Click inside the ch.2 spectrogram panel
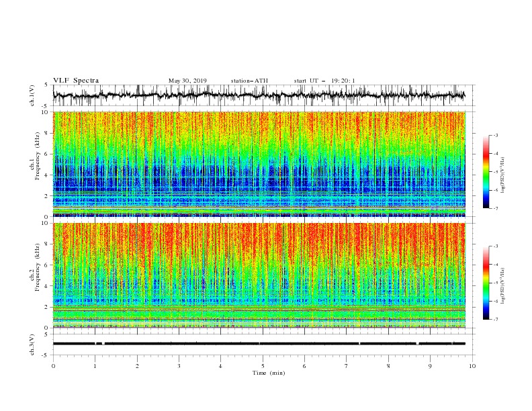The height and width of the screenshot is (411, 532). [259, 275]
